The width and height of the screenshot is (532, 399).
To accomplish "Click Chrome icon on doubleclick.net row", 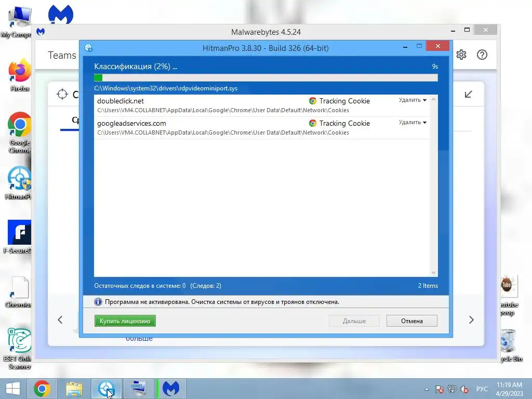I will coord(312,101).
